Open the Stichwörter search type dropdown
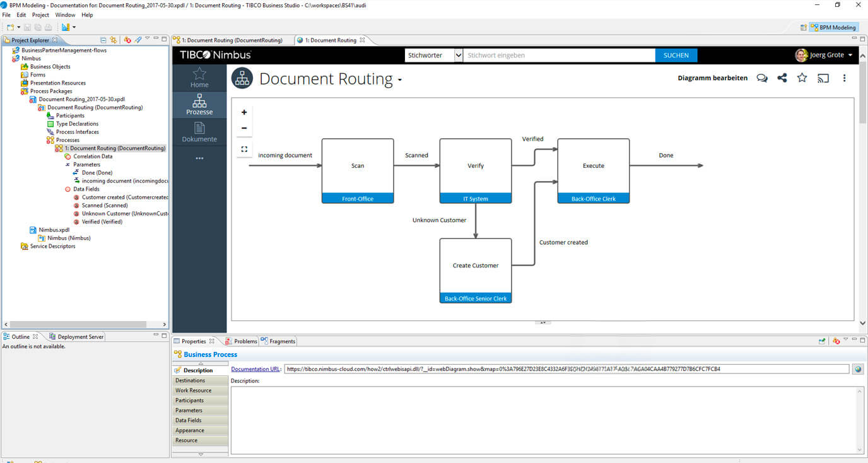The height and width of the screenshot is (463, 868). (x=435, y=55)
